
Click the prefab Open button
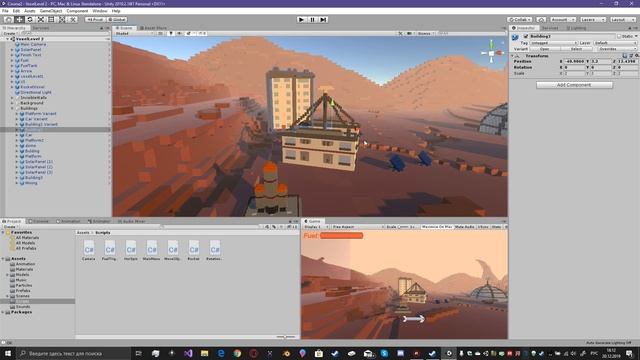(x=544, y=49)
